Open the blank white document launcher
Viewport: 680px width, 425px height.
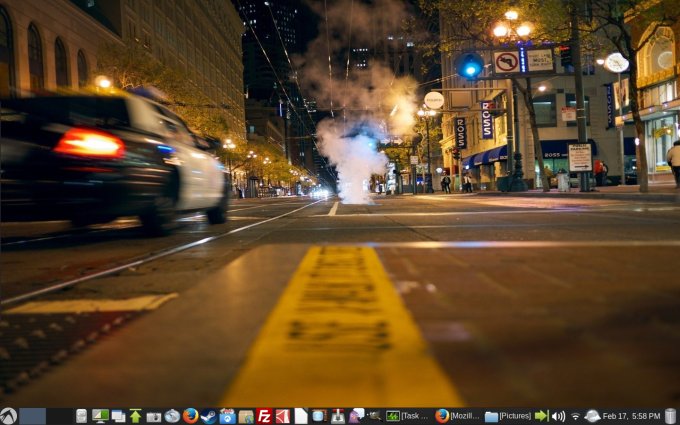[301, 416]
